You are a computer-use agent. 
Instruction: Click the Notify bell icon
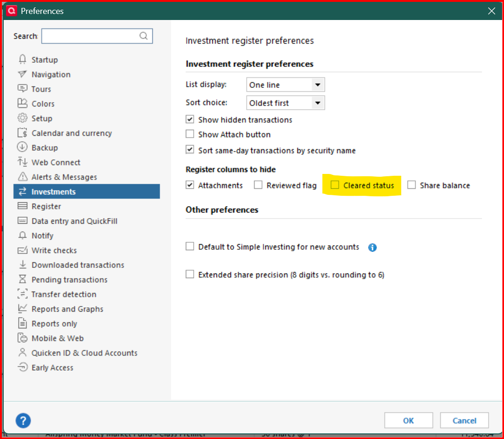[x=22, y=235]
